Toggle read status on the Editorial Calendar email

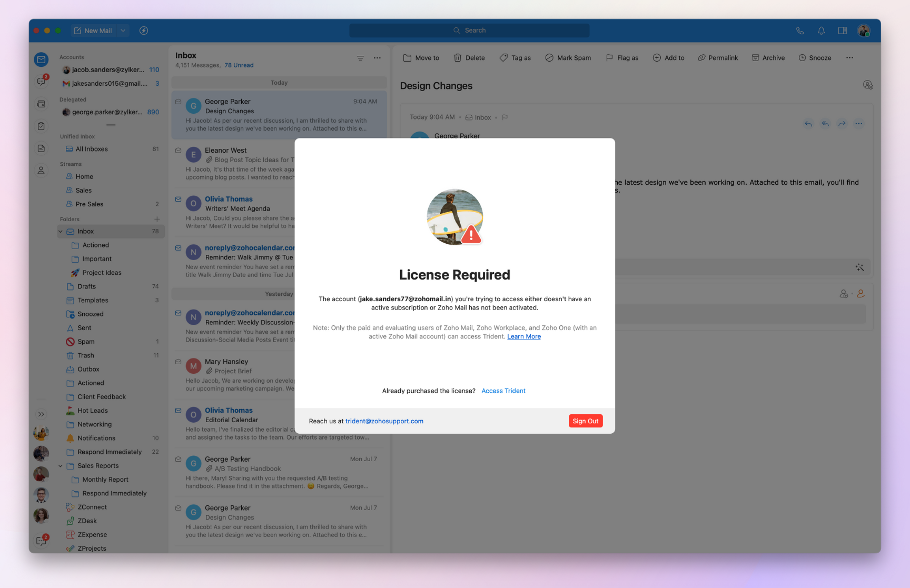pyautogui.click(x=178, y=411)
